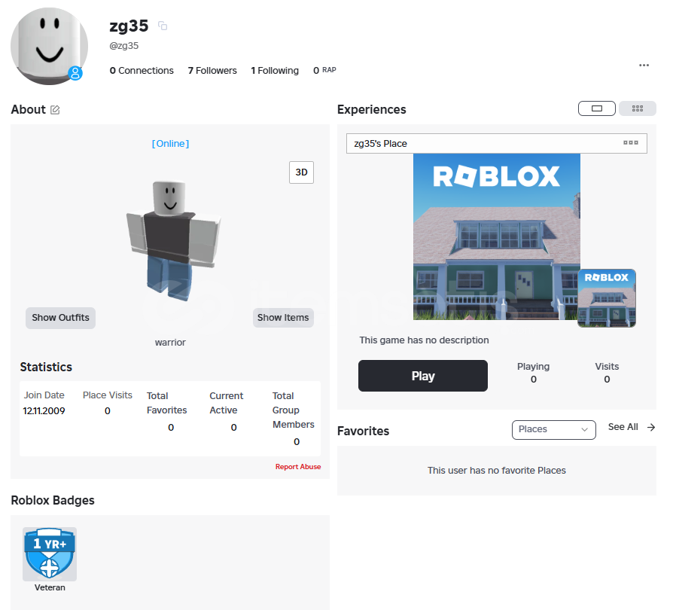This screenshot has width=676, height=616.
Task: Click the Show Outfits button
Action: pos(60,318)
